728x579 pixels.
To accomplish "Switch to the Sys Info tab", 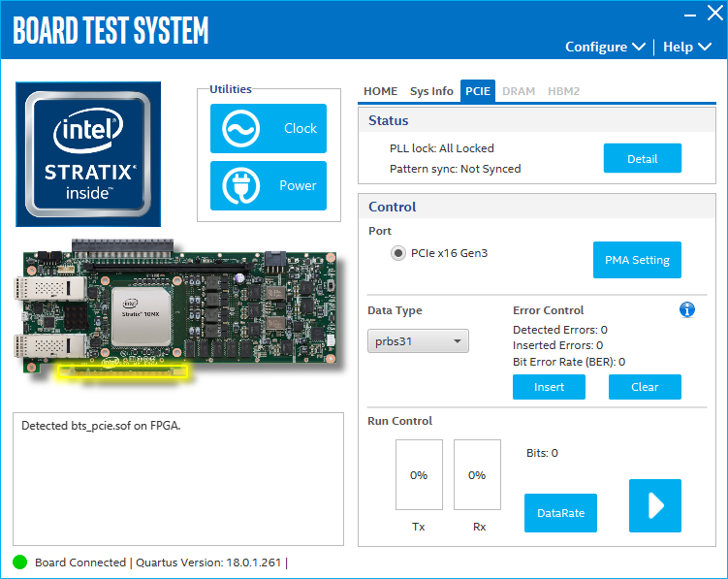I will [x=431, y=91].
